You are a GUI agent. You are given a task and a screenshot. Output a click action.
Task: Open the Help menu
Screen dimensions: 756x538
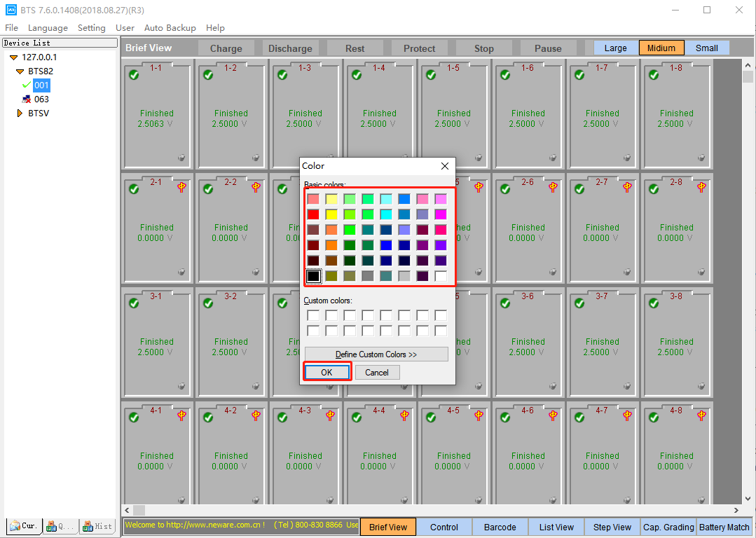215,28
